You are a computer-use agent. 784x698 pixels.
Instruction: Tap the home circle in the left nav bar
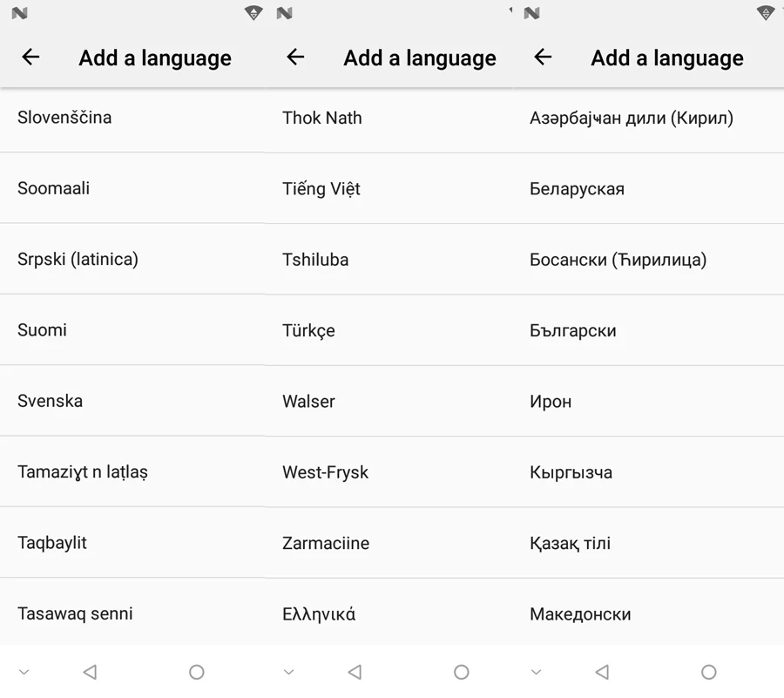click(x=197, y=672)
